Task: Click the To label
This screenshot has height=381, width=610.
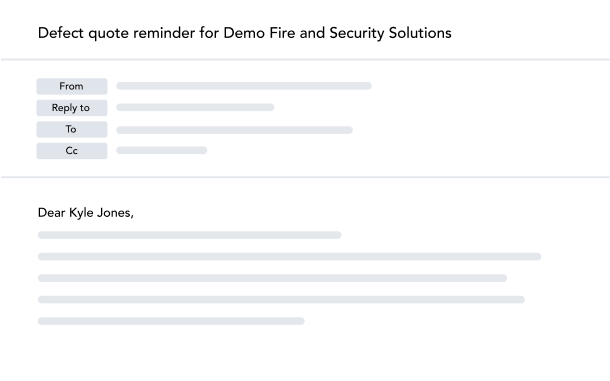Action: [72, 129]
